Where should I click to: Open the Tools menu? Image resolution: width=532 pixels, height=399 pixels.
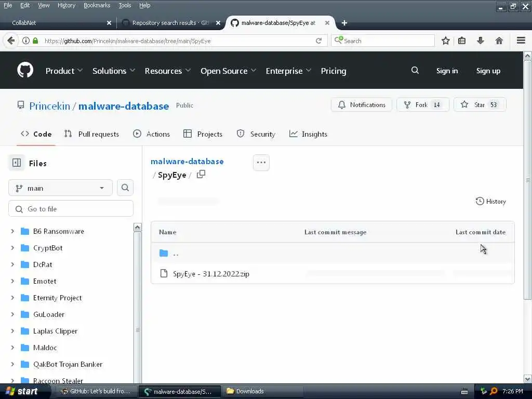pos(125,5)
